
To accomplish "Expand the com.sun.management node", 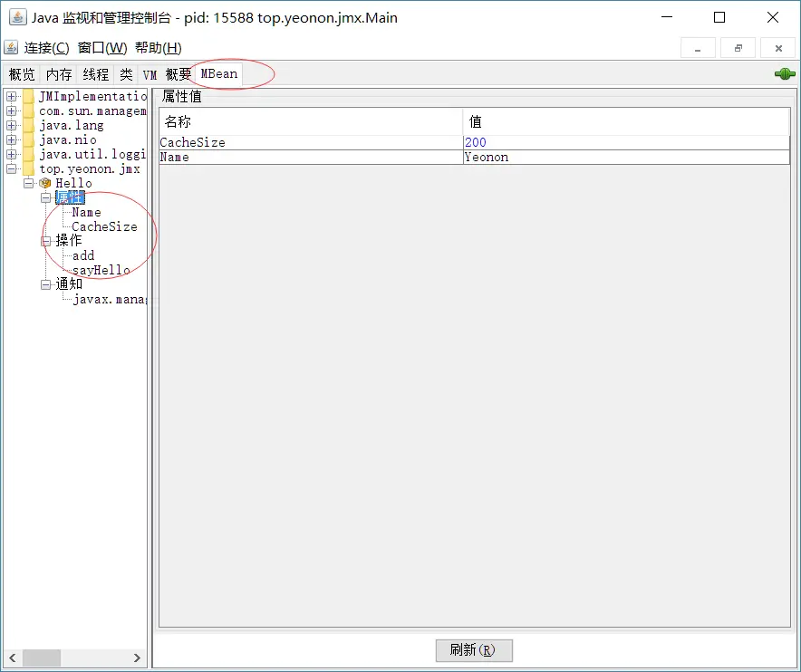I will pyautogui.click(x=11, y=110).
